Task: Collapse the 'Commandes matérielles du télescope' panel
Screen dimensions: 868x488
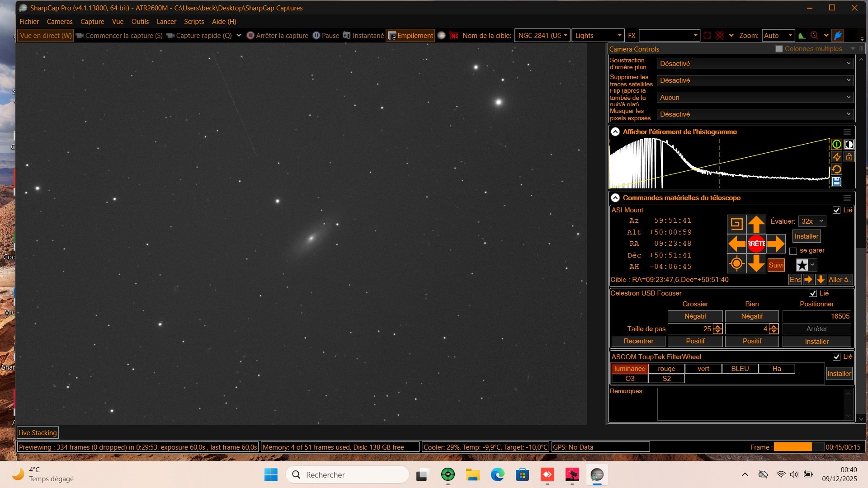Action: click(615, 198)
